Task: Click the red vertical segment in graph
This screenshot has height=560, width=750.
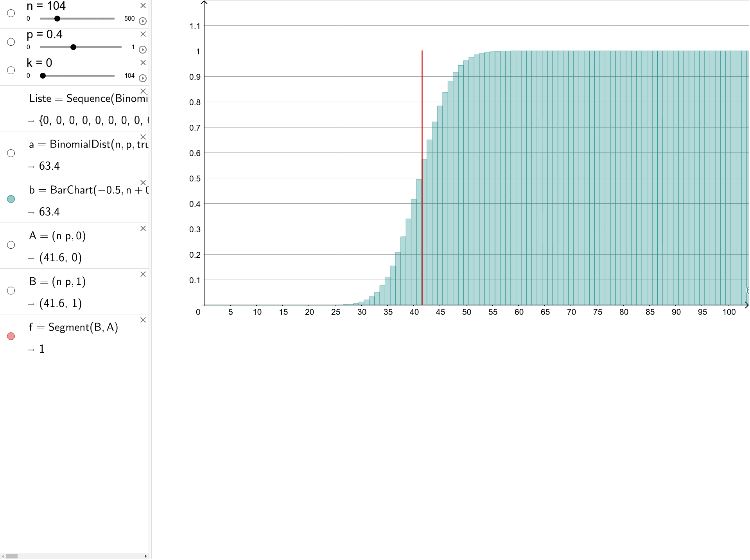Action: (422, 117)
